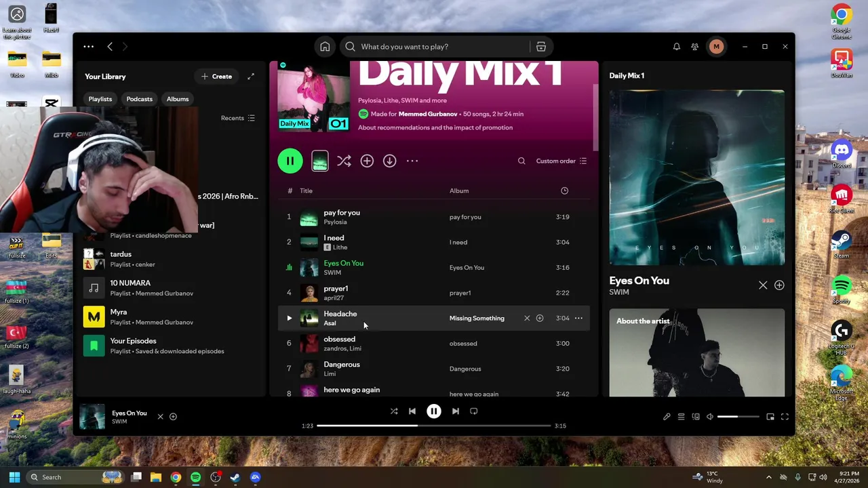The height and width of the screenshot is (488, 868).
Task: Add now-playing song to Liked Songs in bar
Action: point(173,417)
